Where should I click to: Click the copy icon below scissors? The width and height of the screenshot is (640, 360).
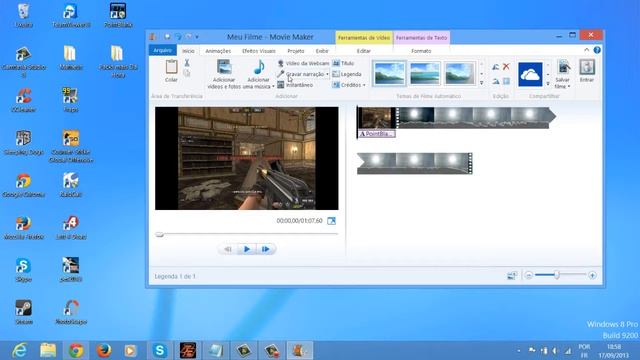click(x=187, y=73)
